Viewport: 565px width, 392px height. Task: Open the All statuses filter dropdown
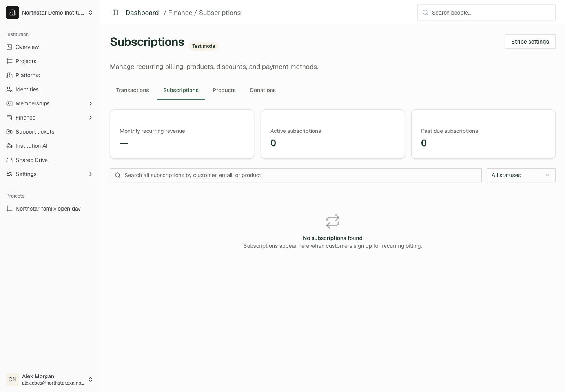coord(521,175)
